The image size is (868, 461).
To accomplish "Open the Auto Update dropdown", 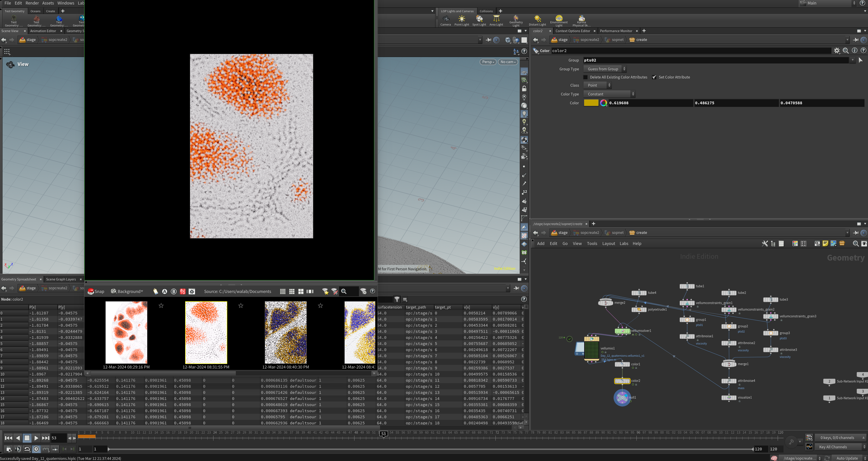I will coord(850,458).
